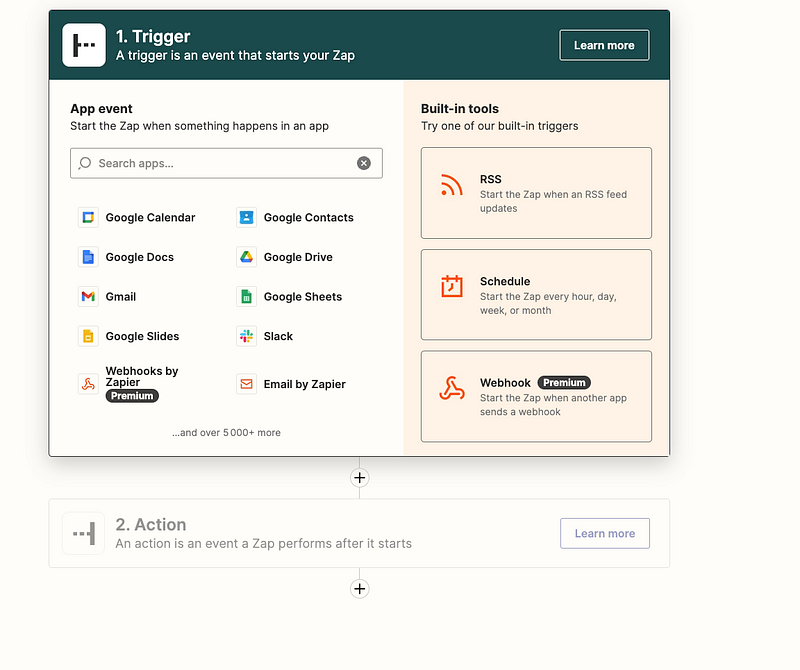Select Webhooks by Zapier label
Screen dimensions: 800x670
142,377
